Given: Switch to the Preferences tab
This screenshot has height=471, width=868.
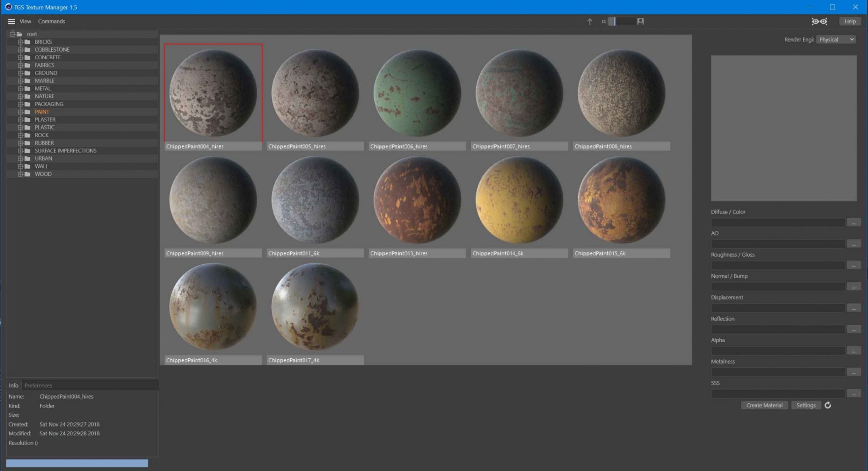Looking at the screenshot, I should click(x=38, y=385).
